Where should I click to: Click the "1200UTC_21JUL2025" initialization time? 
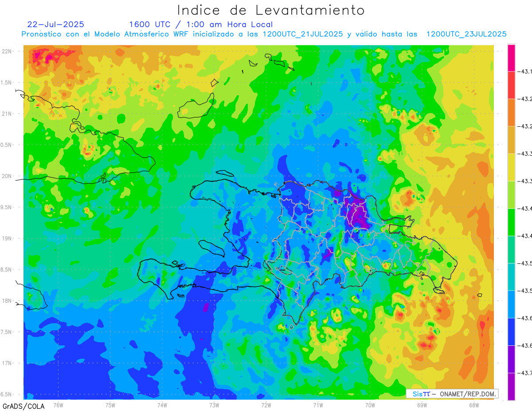303,34
